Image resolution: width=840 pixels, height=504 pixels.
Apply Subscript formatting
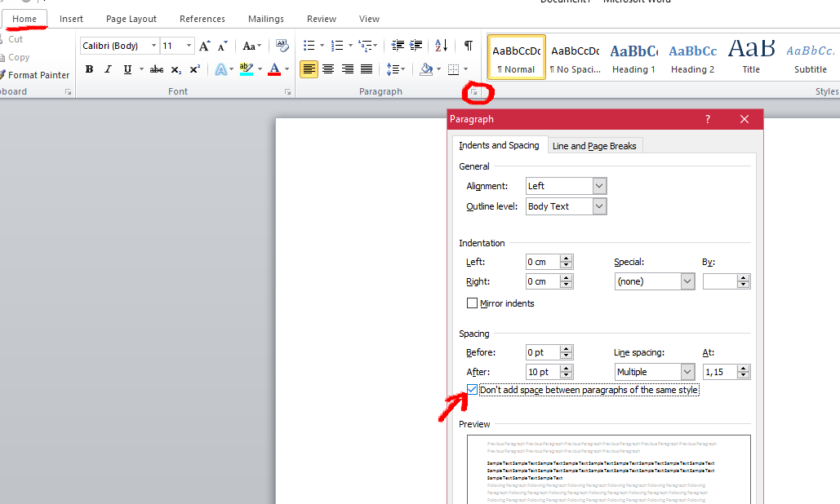[x=176, y=69]
